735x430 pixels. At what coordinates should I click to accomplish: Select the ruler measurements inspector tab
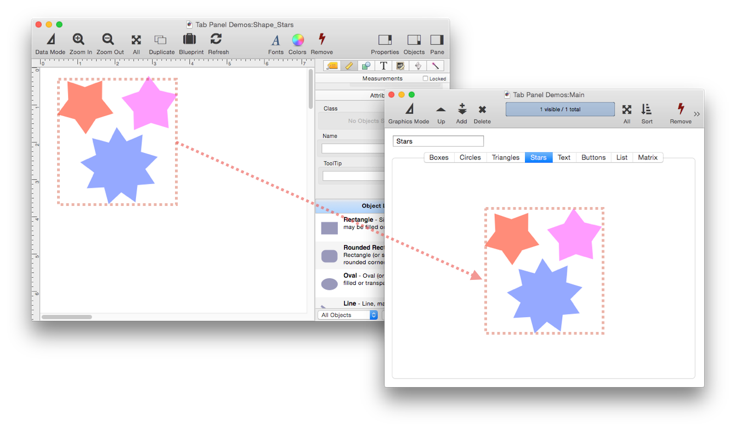[349, 66]
